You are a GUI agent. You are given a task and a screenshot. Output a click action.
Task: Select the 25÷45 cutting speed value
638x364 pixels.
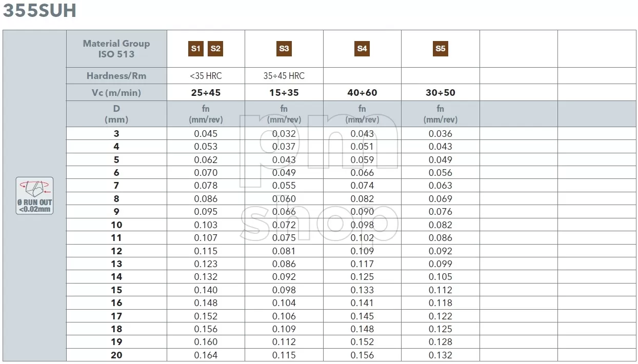tap(206, 93)
